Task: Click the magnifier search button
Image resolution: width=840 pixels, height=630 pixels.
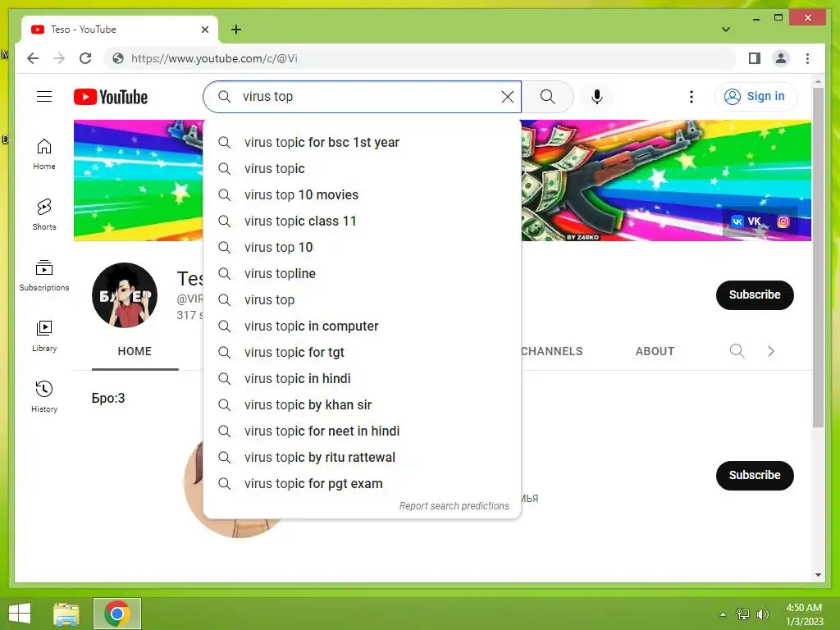Action: pyautogui.click(x=547, y=97)
